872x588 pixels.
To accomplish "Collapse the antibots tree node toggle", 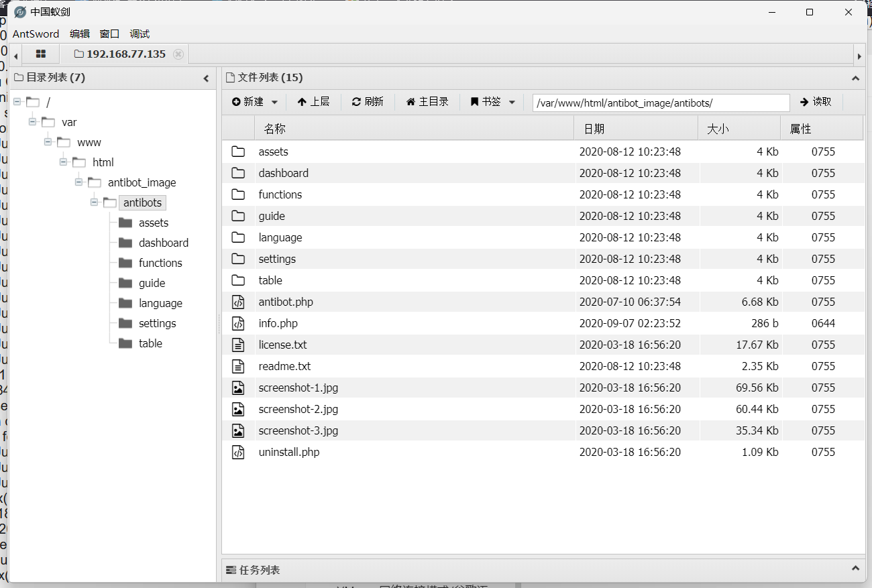I will 95,202.
